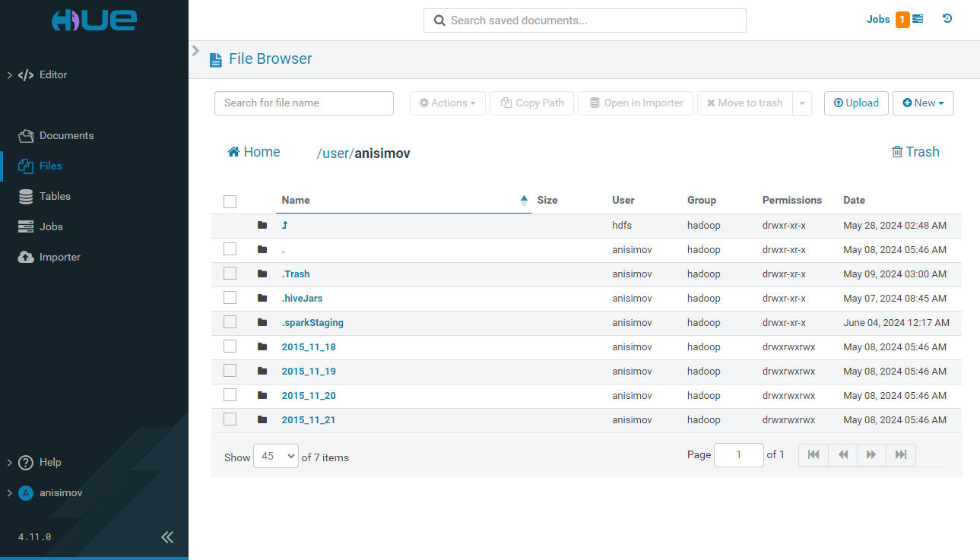Go to first page button
This screenshot has height=560, width=980.
tap(813, 455)
